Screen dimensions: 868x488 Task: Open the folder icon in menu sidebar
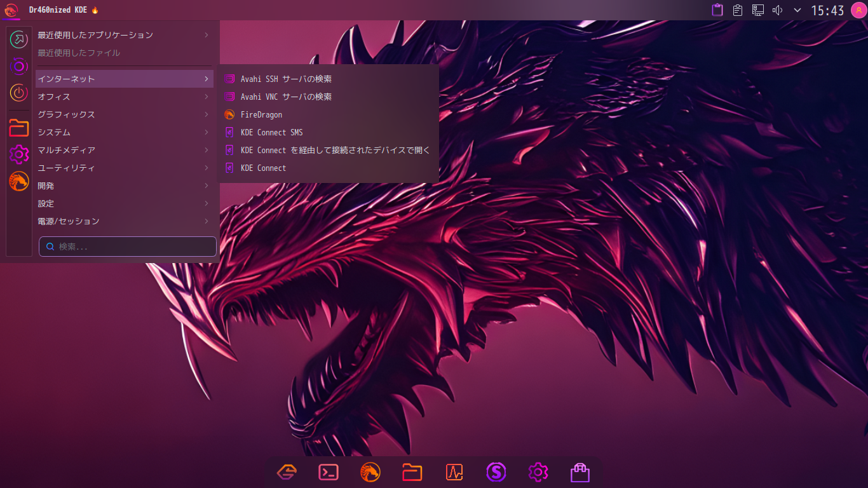19,128
